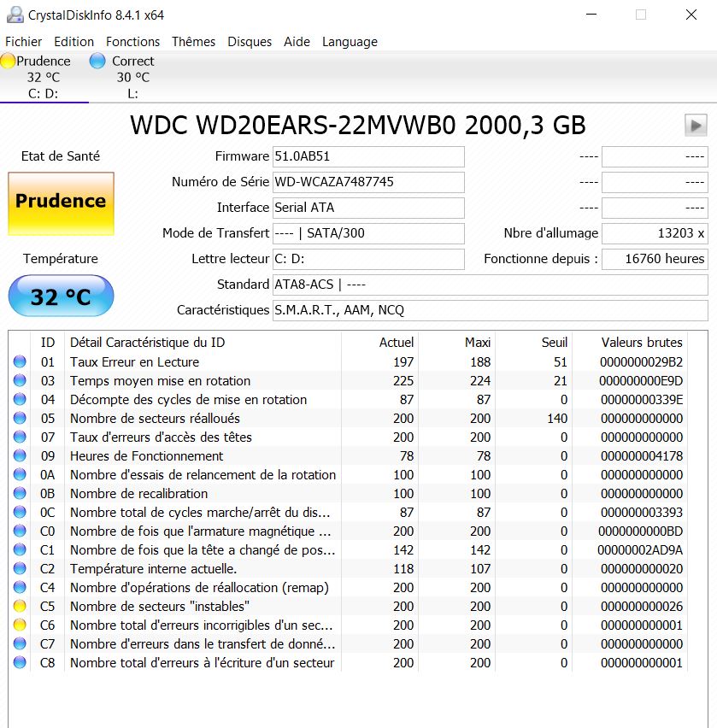The height and width of the screenshot is (728, 717).
Task: Open the Edition menu
Action: [73, 42]
